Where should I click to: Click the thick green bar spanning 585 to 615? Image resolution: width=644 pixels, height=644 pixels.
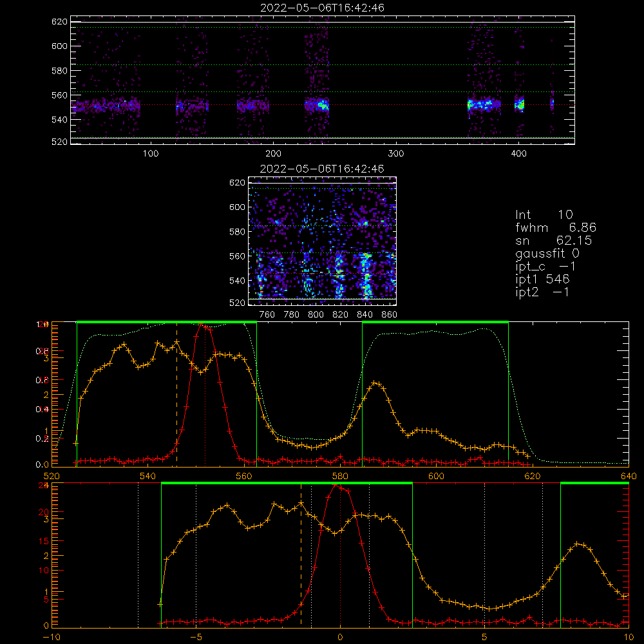point(435,322)
